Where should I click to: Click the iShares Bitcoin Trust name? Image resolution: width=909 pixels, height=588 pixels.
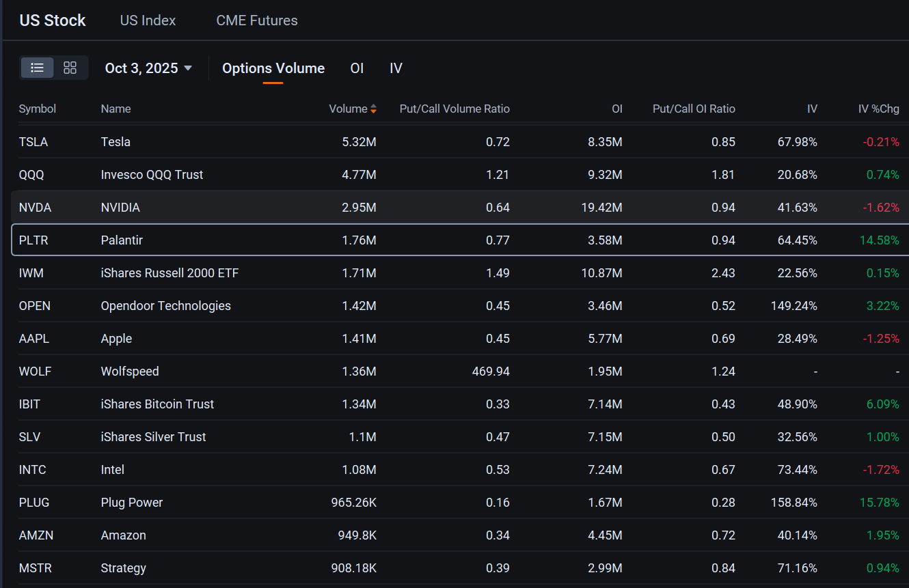(x=157, y=404)
